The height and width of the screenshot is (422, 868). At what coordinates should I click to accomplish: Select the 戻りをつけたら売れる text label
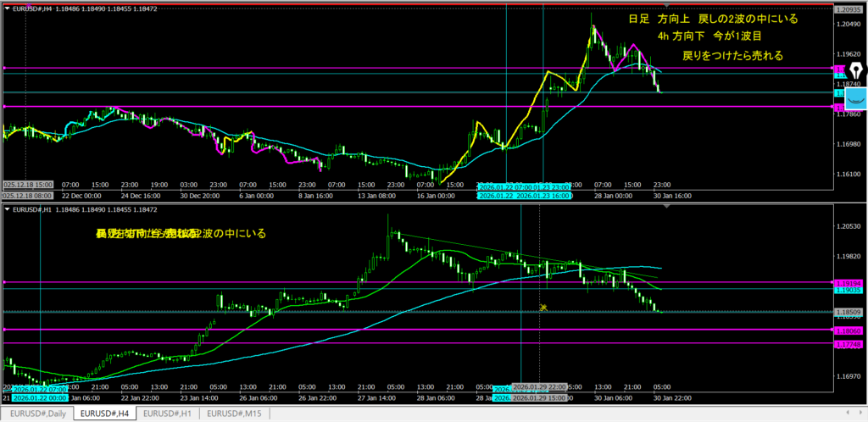(732, 56)
